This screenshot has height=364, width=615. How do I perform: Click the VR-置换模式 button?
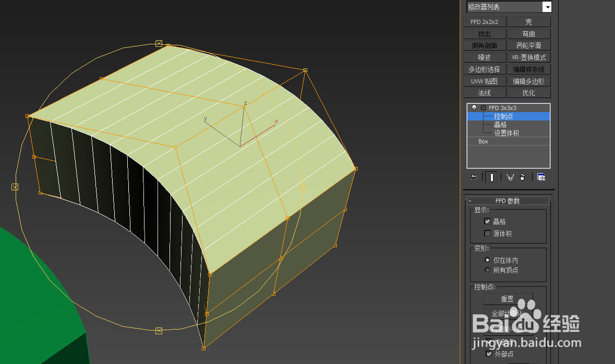(x=529, y=57)
